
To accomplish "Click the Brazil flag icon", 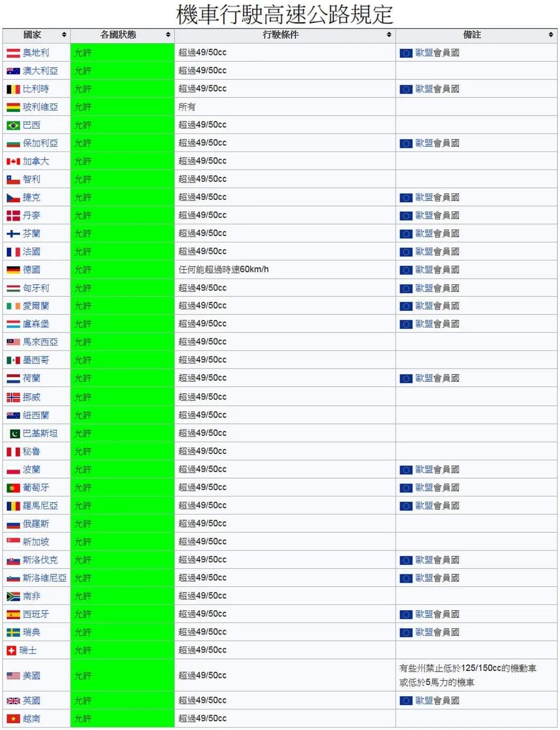I will 13,126.
